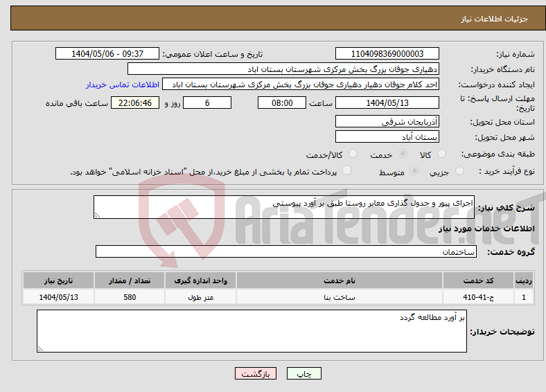Click the remaining time field 22:06:46
546x392 pixels.
point(135,103)
